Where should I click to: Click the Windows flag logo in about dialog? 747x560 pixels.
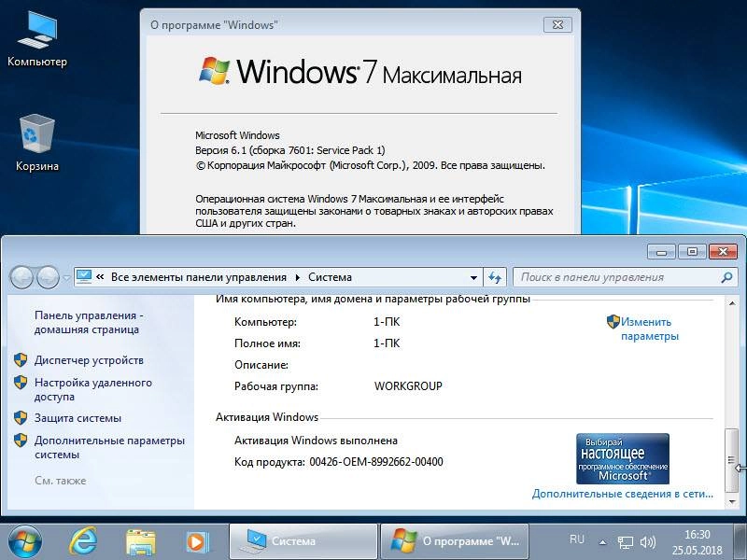(215, 71)
